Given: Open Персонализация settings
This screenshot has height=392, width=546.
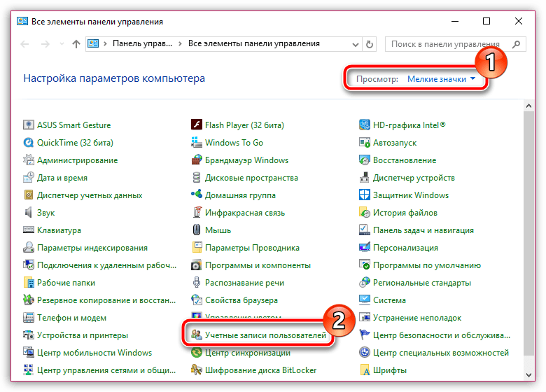Looking at the screenshot, I should tap(398, 248).
